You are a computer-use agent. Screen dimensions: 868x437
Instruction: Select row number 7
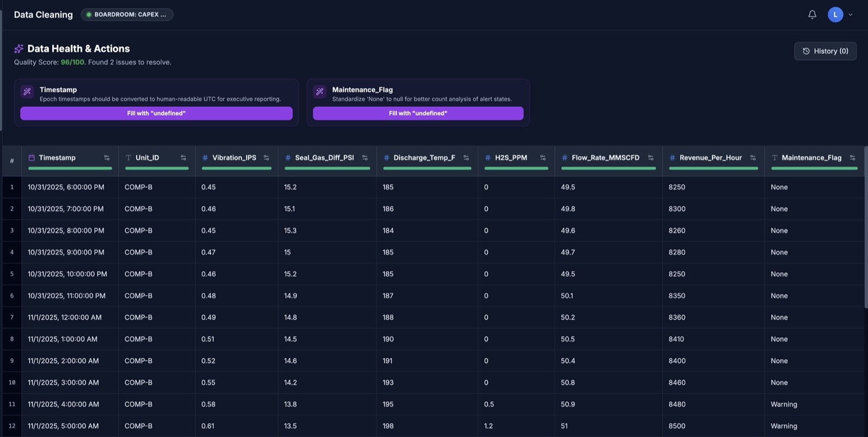pos(12,317)
